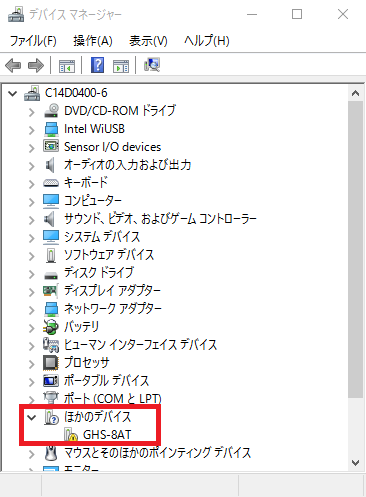366x497 pixels.
Task: Maximize the デバイス マネージャー window
Action: (x=297, y=14)
